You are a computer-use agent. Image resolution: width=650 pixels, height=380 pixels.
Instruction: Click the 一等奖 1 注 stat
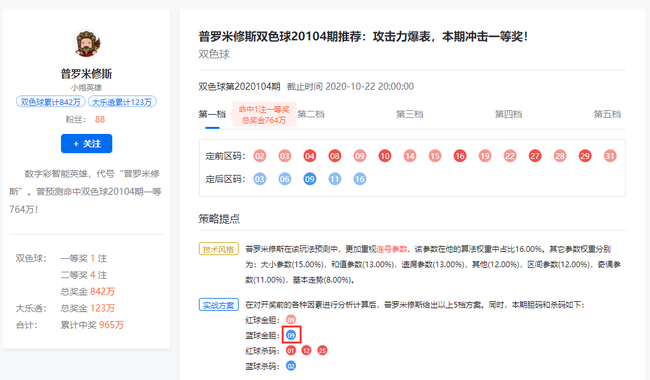[84, 259]
